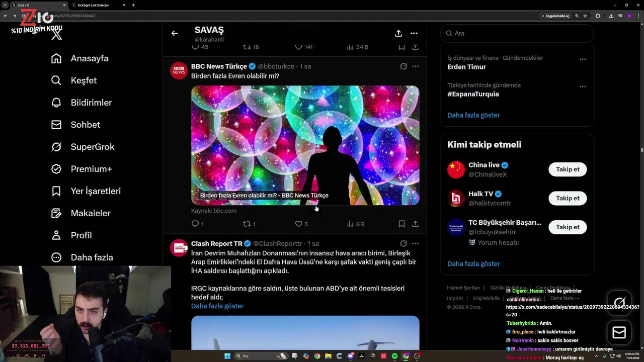Image resolution: width=644 pixels, height=362 pixels.
Task: Open more options for #EspanaTurquia trend
Action: (583, 86)
